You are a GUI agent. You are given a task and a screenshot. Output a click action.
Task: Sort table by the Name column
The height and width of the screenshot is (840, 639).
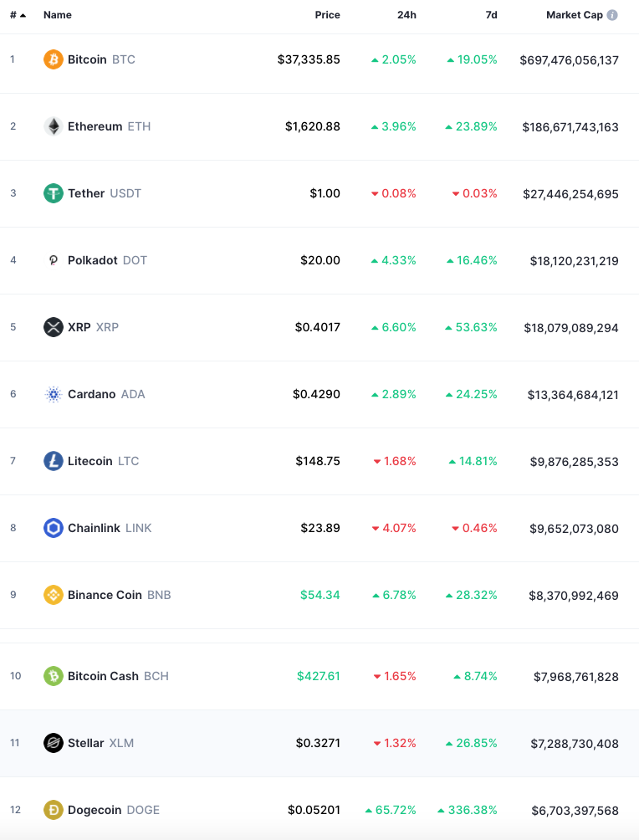[58, 15]
